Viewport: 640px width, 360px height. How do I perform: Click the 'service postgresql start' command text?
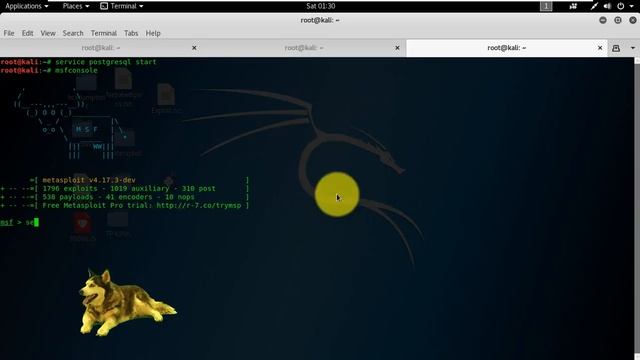(106, 62)
